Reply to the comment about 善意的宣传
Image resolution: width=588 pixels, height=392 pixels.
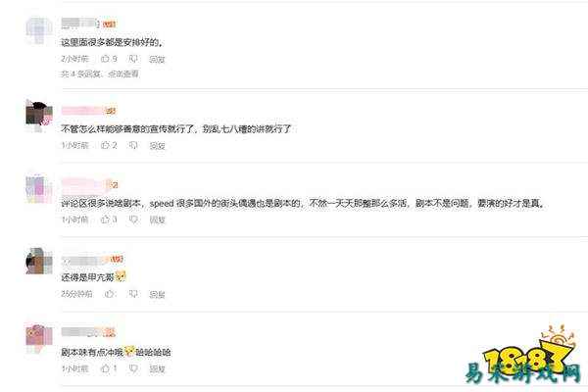(157, 146)
